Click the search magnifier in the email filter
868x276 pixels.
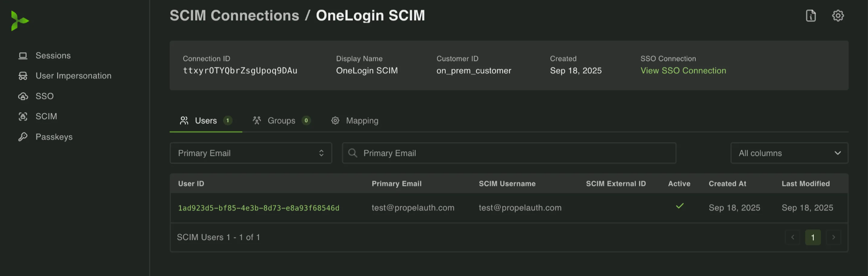click(x=353, y=153)
